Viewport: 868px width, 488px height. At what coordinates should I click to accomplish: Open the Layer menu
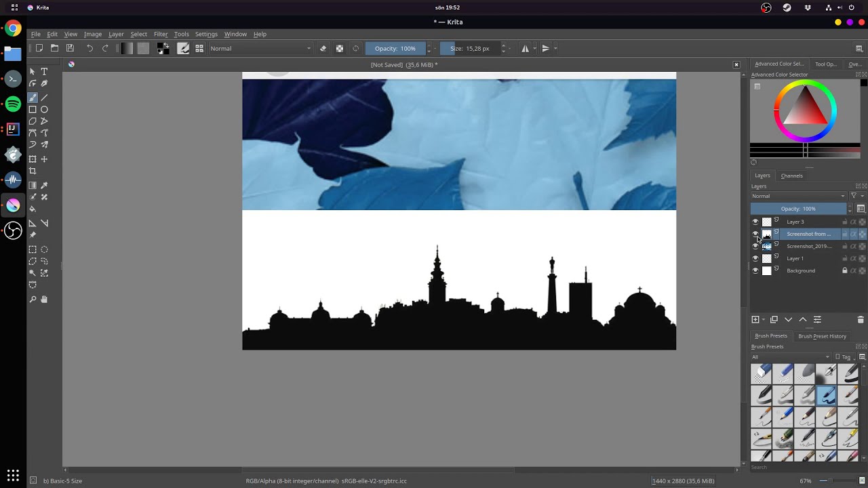[x=116, y=34]
